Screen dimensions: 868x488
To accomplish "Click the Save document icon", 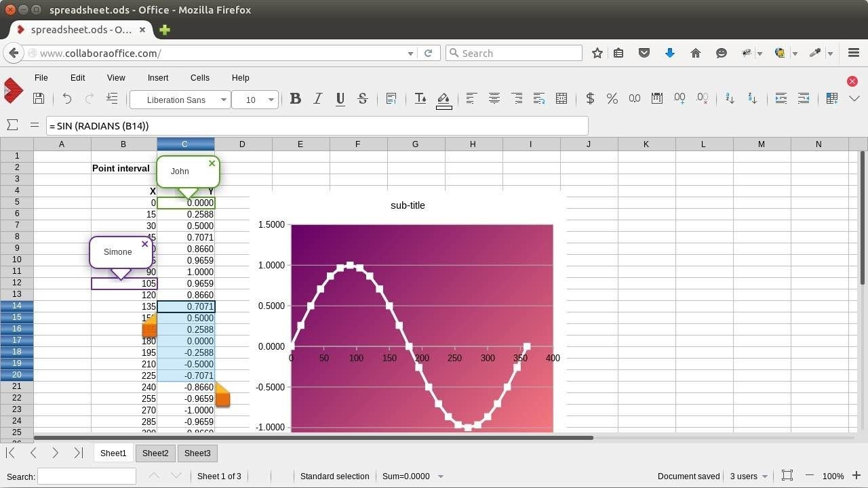I will (39, 99).
